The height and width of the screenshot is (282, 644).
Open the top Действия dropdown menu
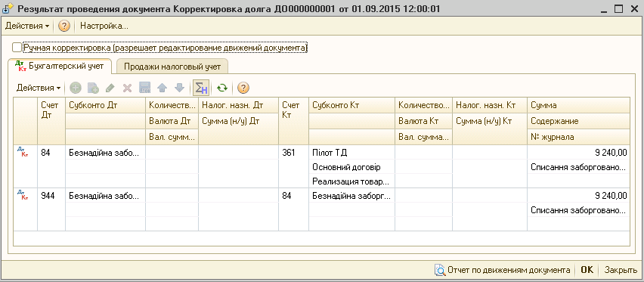pyautogui.click(x=26, y=26)
